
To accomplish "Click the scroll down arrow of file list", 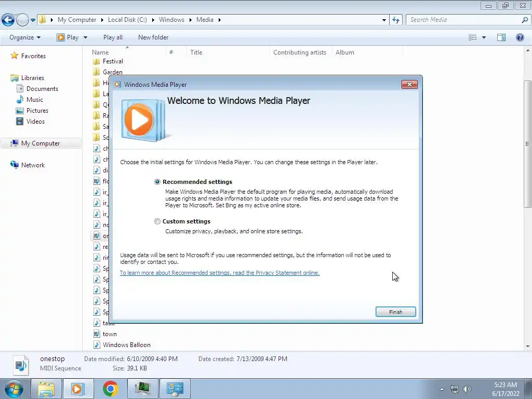I will (527, 347).
